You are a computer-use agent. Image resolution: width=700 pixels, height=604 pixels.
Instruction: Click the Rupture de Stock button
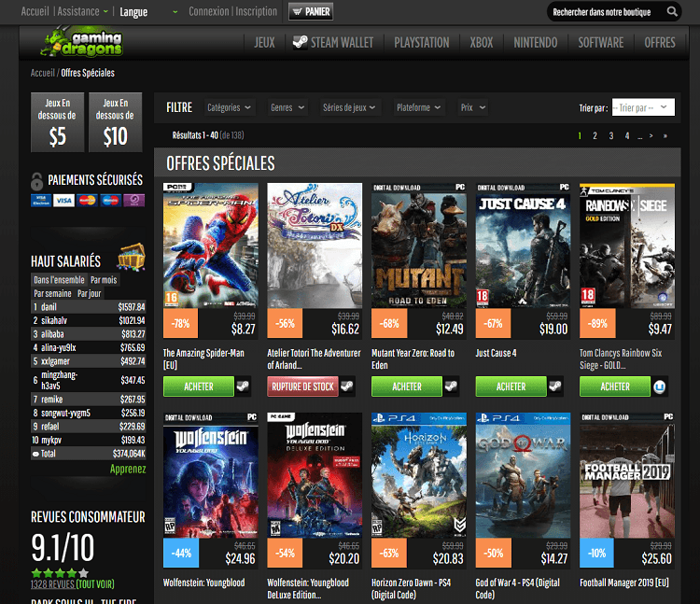302,386
